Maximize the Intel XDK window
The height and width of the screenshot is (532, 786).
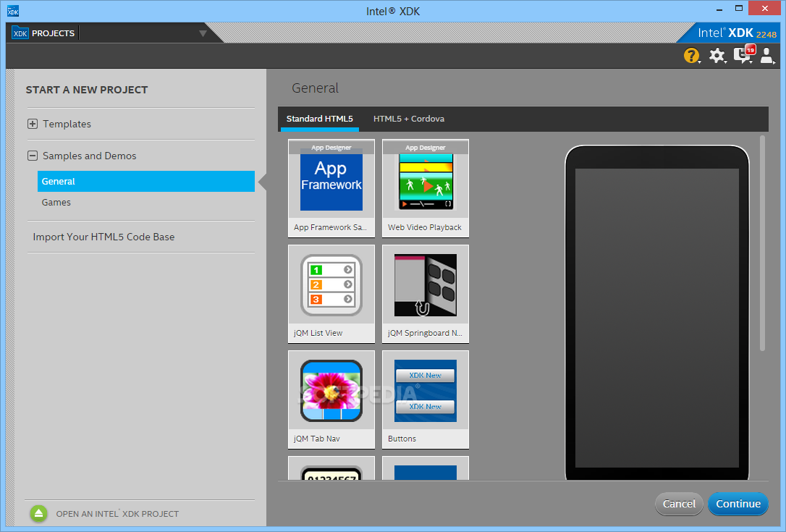click(739, 9)
